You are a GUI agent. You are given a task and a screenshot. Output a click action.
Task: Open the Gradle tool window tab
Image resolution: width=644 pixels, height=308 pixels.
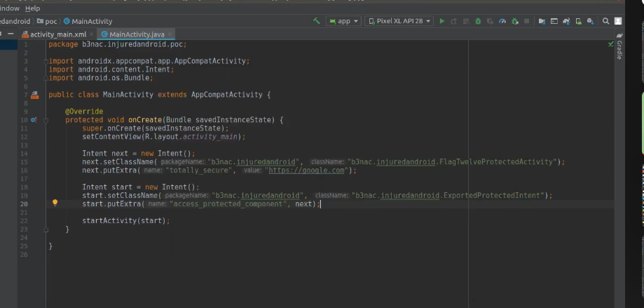pos(619,46)
